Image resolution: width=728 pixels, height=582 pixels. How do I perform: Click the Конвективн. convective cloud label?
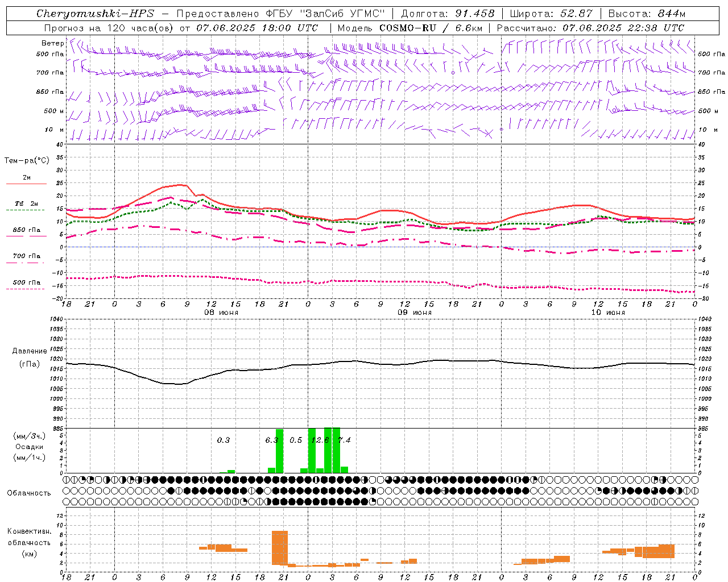click(x=29, y=531)
